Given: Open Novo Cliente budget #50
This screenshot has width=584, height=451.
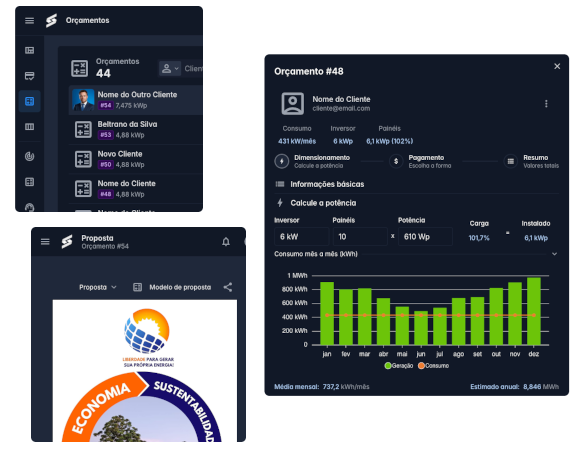Looking at the screenshot, I should pyautogui.click(x=136, y=159).
